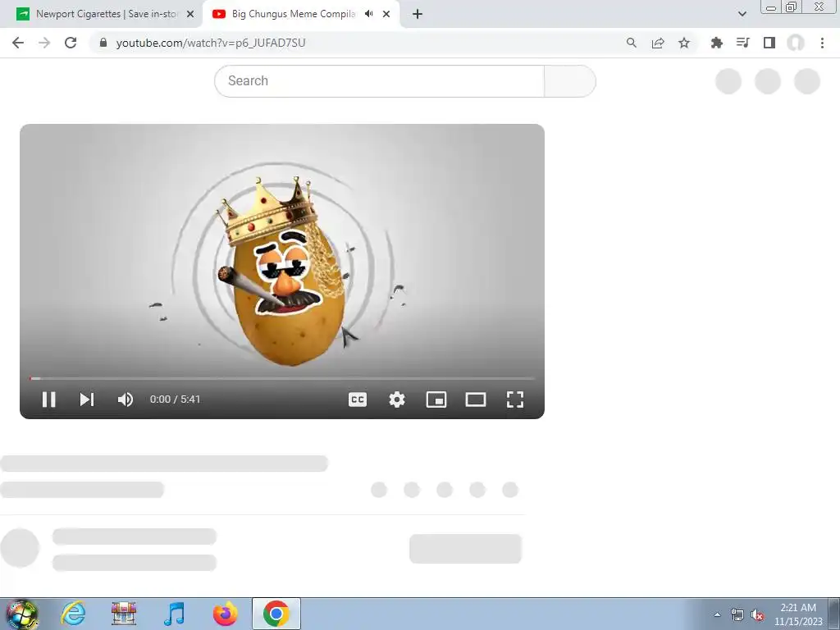Open the Chrome three-dot menu
This screenshot has width=840, height=630.
click(x=822, y=43)
